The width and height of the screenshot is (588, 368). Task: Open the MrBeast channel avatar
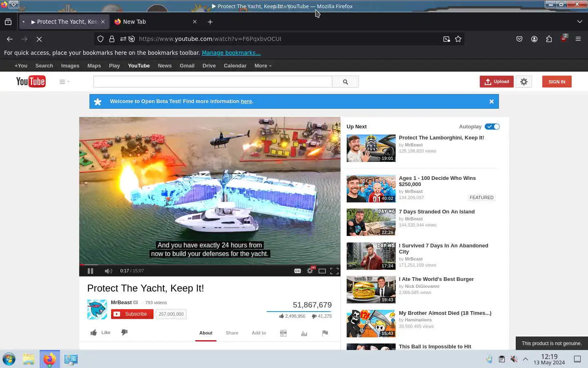point(97,310)
